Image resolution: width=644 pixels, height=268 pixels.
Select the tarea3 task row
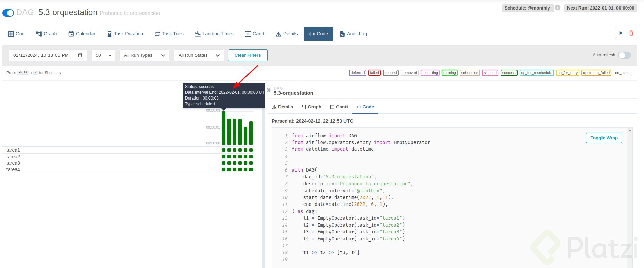(13, 163)
